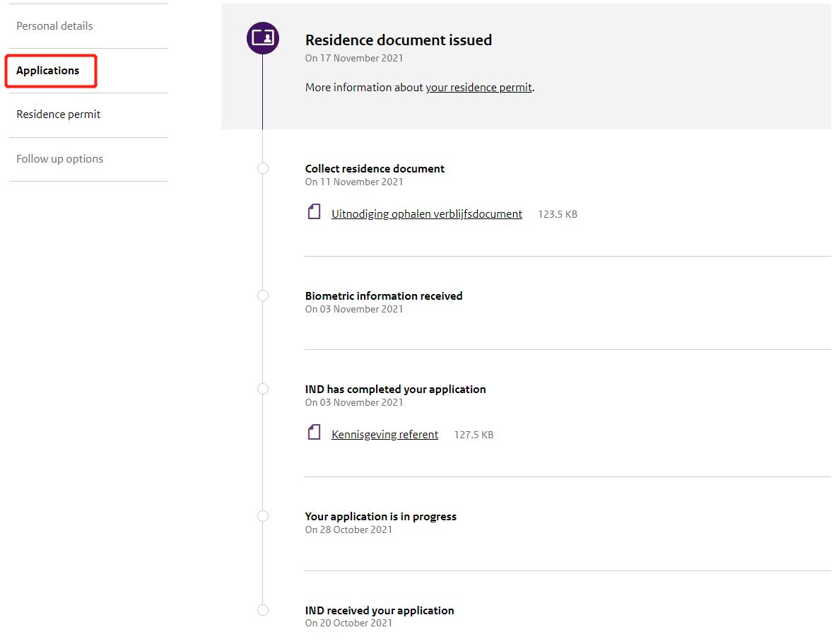Image resolution: width=834 pixels, height=644 pixels.
Task: Select timeline circle for application in progress
Action: pyautogui.click(x=263, y=516)
